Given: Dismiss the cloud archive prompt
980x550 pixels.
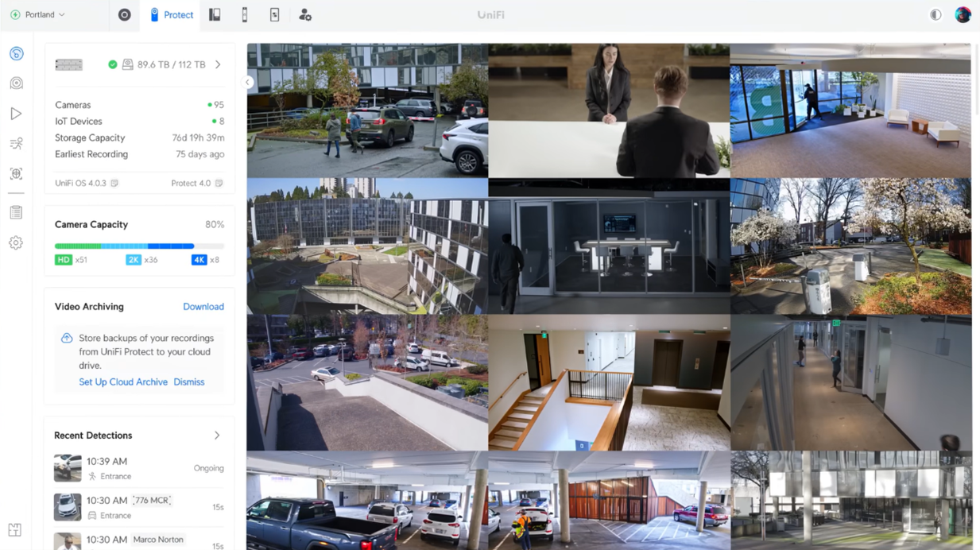Looking at the screenshot, I should 189,382.
